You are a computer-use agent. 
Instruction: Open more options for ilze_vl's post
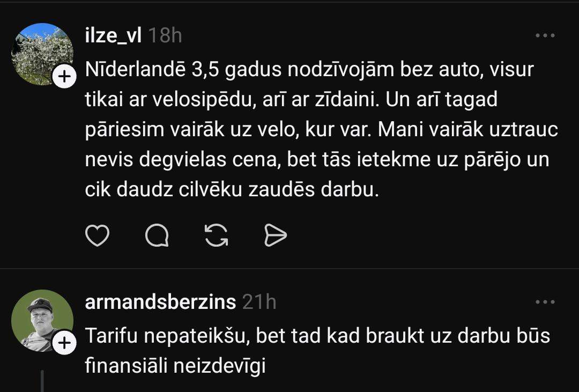pyautogui.click(x=545, y=36)
